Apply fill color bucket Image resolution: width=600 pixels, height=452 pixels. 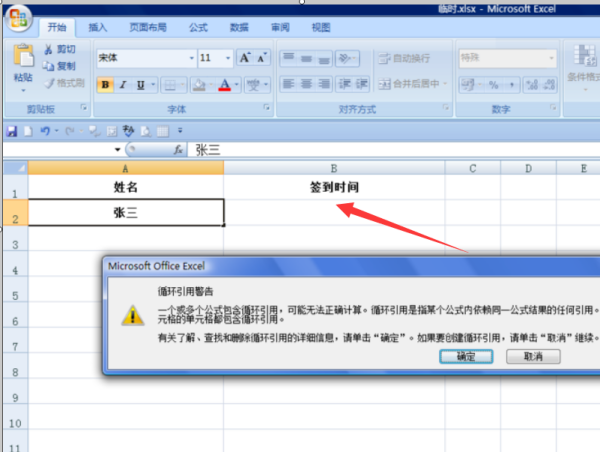[199, 85]
